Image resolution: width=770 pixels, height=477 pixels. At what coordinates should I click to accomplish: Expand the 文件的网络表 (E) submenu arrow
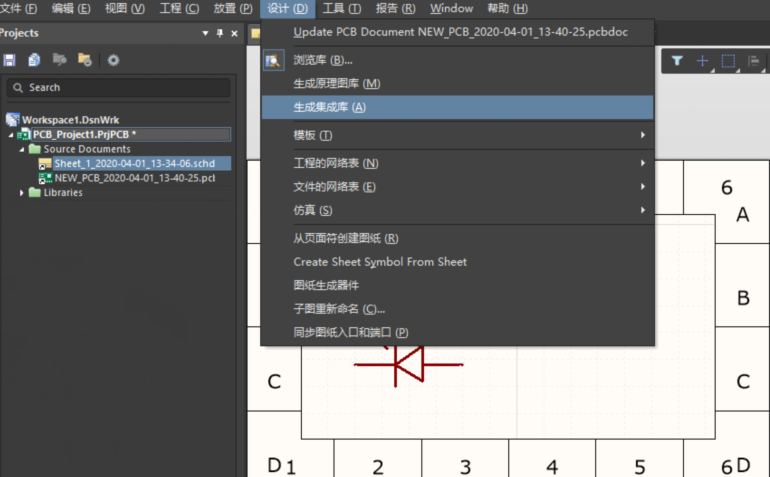(642, 187)
